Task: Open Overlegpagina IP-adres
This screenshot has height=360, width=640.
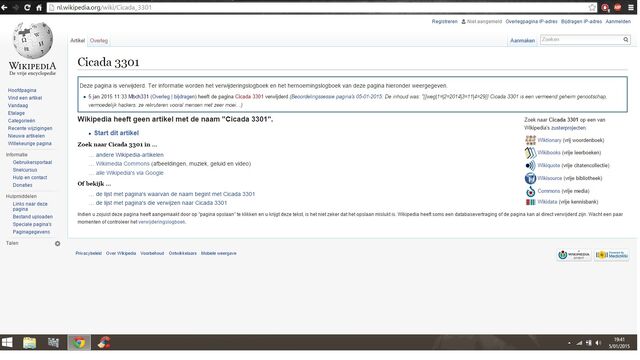Action: (531, 21)
